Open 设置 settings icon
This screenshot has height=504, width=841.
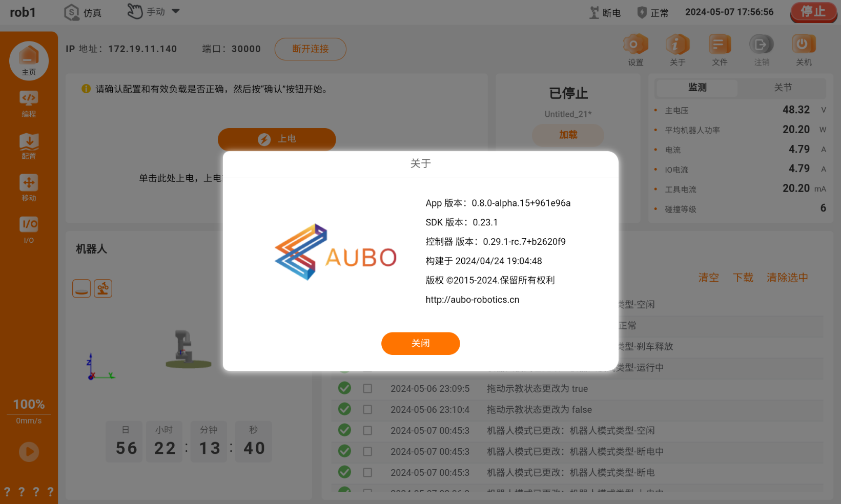(635, 50)
